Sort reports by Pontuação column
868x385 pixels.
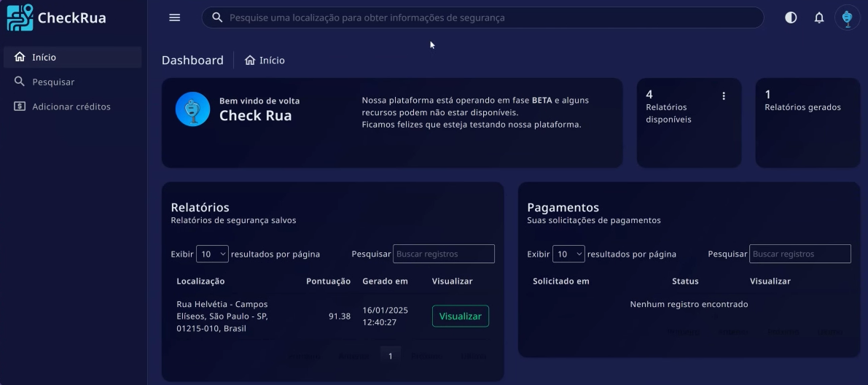328,281
